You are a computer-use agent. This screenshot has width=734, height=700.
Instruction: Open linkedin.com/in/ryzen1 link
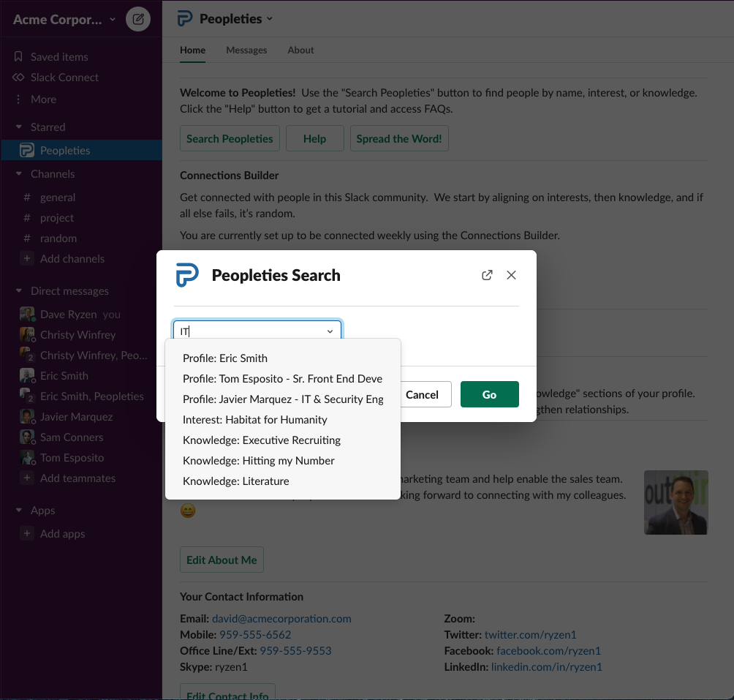[546, 667]
